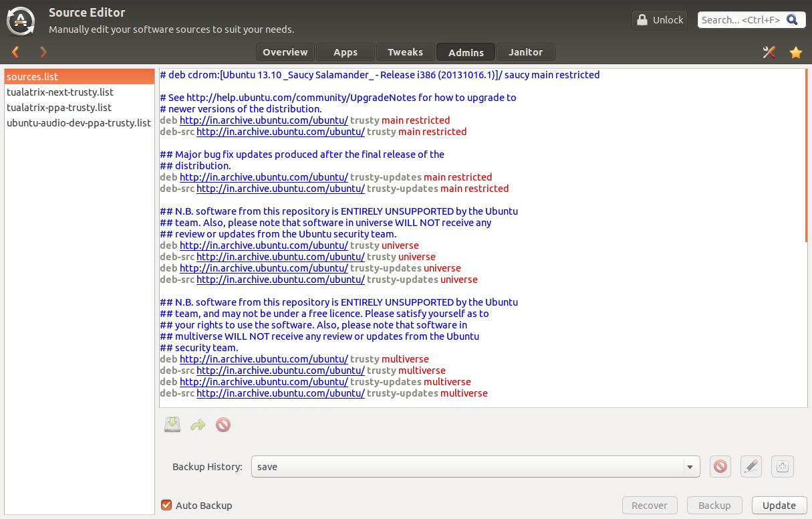Click the save sources icon below editor
Screen dimensions: 812x519
point(172,424)
